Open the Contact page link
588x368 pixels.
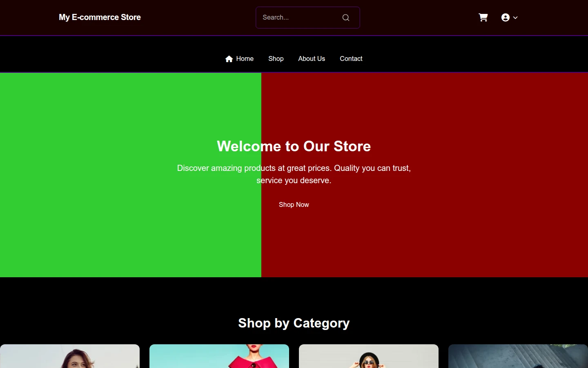[351, 59]
